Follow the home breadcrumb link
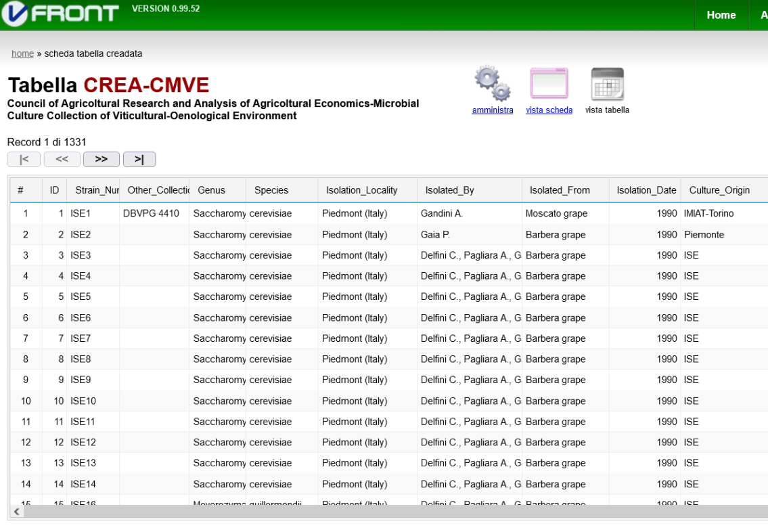Viewport: 768px width, 532px height. (x=22, y=53)
